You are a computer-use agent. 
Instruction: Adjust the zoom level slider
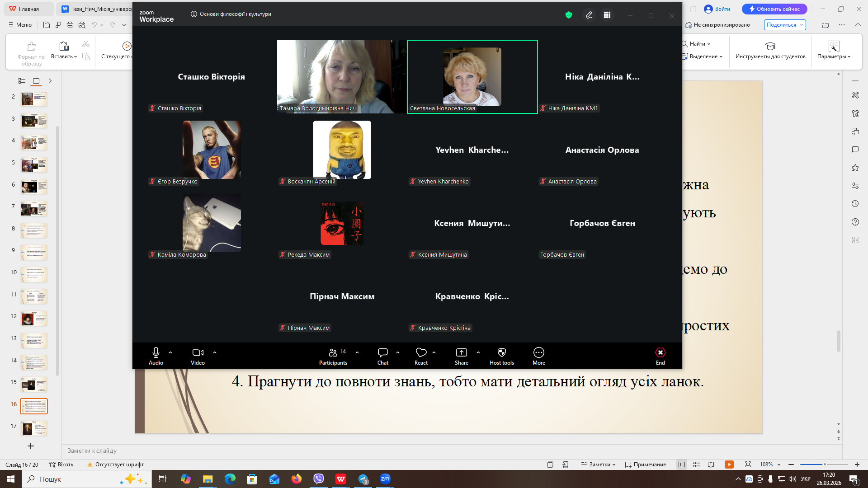click(824, 465)
